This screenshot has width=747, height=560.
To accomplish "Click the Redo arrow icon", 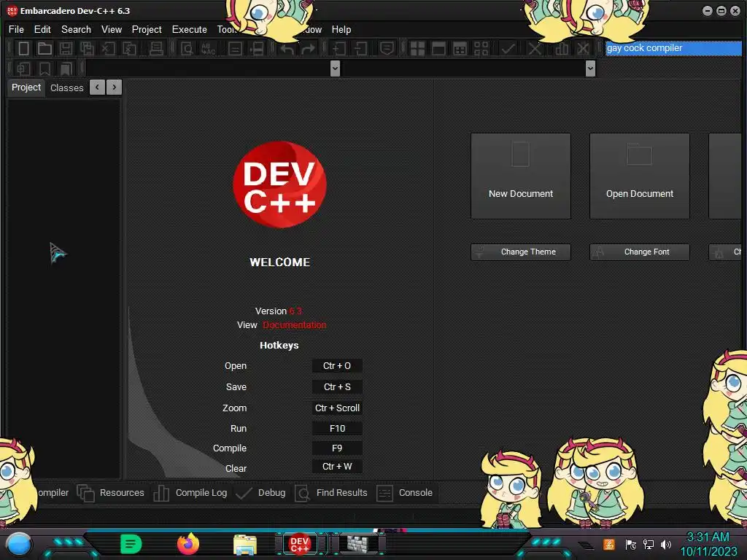I will tap(309, 49).
